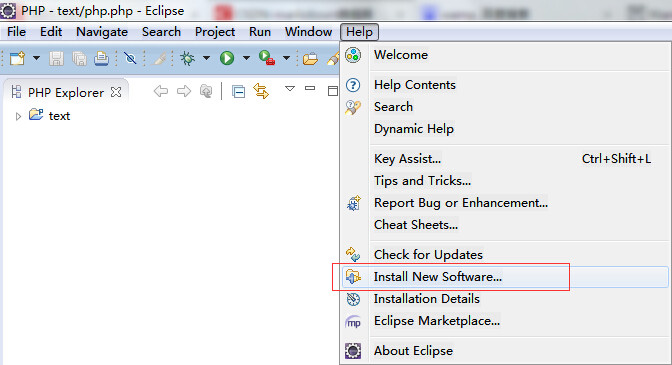The image size is (672, 365).
Task: Click the Up one level icon
Action: click(206, 91)
